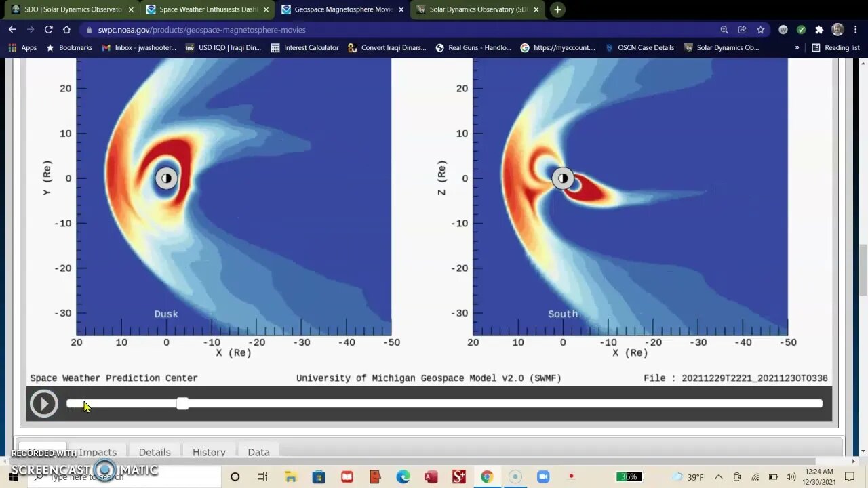
Task: Open the Chrome profile avatar
Action: [837, 30]
